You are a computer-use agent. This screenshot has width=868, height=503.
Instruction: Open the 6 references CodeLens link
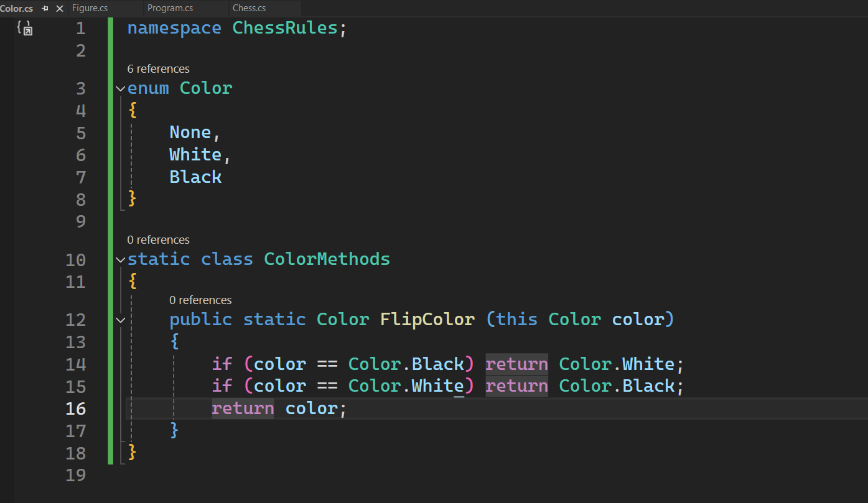pos(159,68)
